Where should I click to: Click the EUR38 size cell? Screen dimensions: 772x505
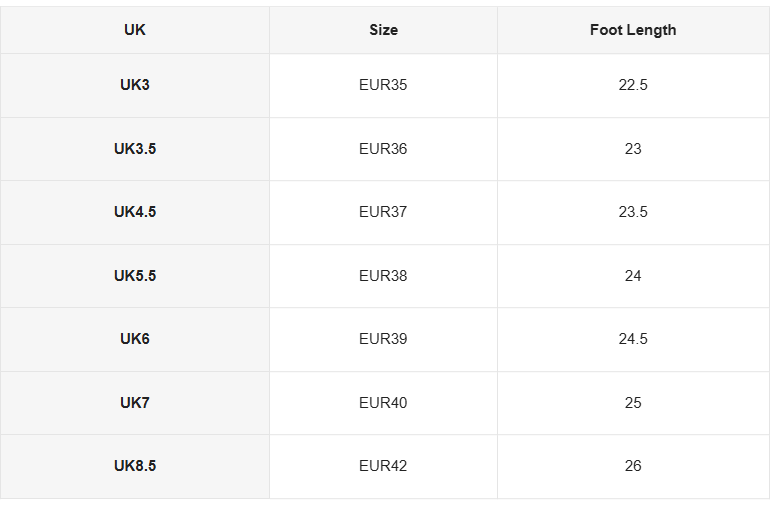tap(384, 276)
